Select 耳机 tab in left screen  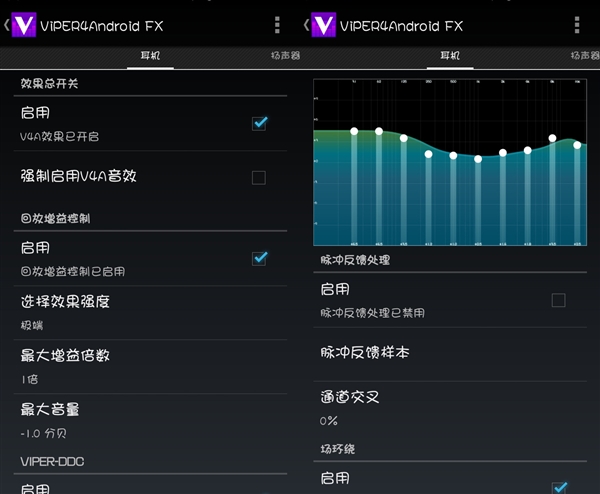point(150,56)
